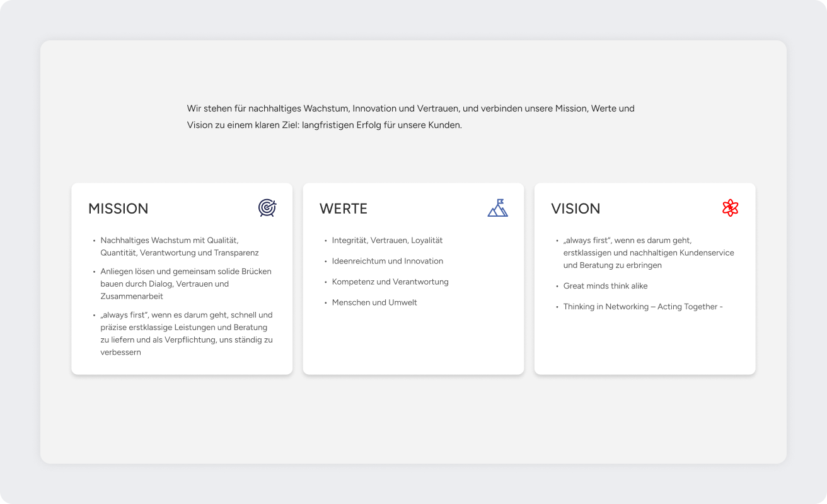Click the bullet dot before "Great minds"
This screenshot has height=504, width=827.
pos(557,287)
